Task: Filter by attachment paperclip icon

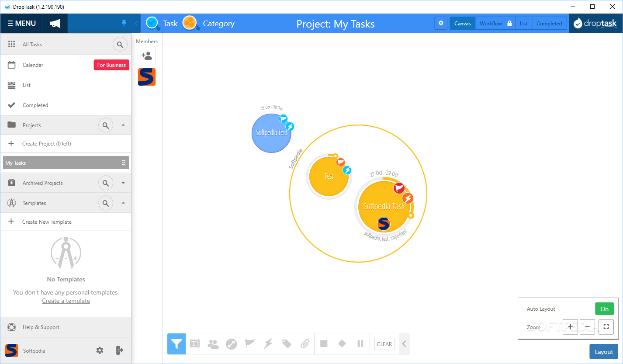Action: click(x=305, y=344)
